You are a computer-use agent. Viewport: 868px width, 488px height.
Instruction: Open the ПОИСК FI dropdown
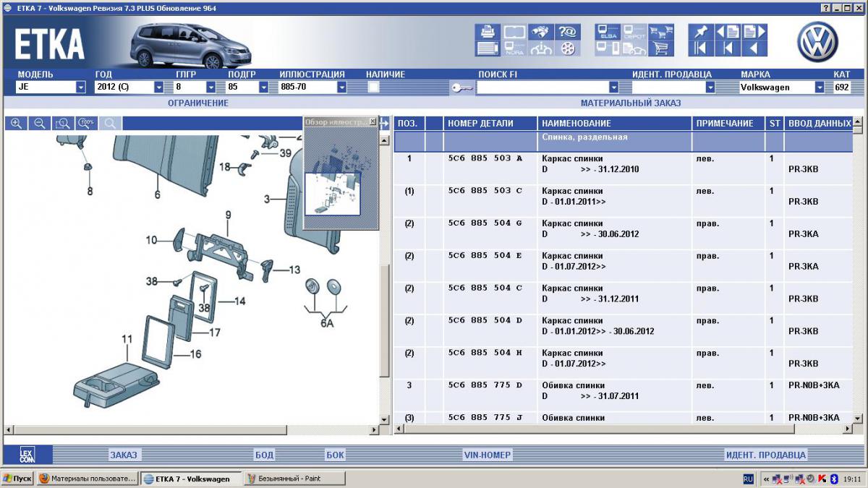(613, 87)
